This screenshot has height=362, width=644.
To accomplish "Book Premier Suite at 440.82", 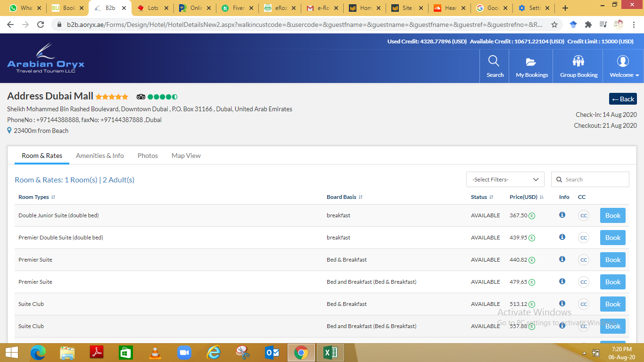I will tap(613, 260).
